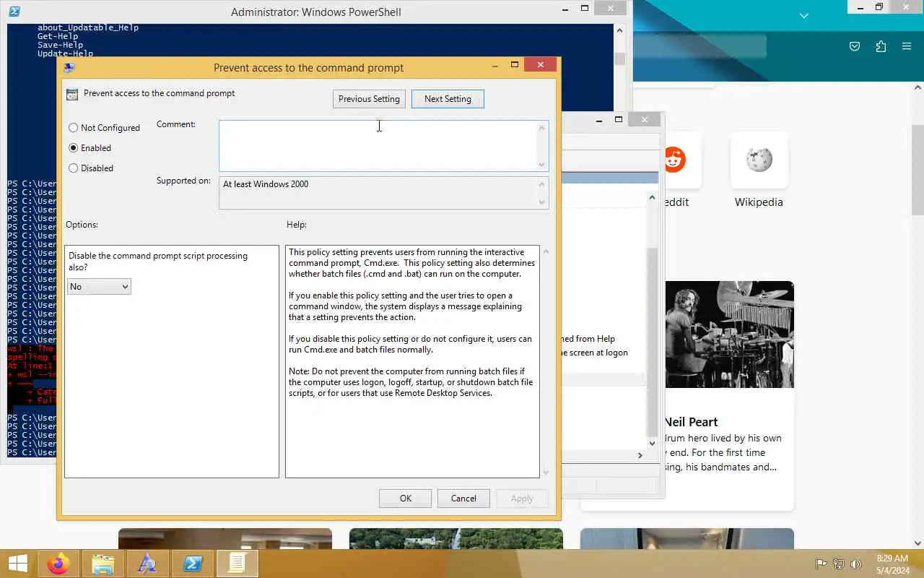Image resolution: width=924 pixels, height=578 pixels.
Task: Click the Firefox list all tabs chevron
Action: click(x=804, y=15)
